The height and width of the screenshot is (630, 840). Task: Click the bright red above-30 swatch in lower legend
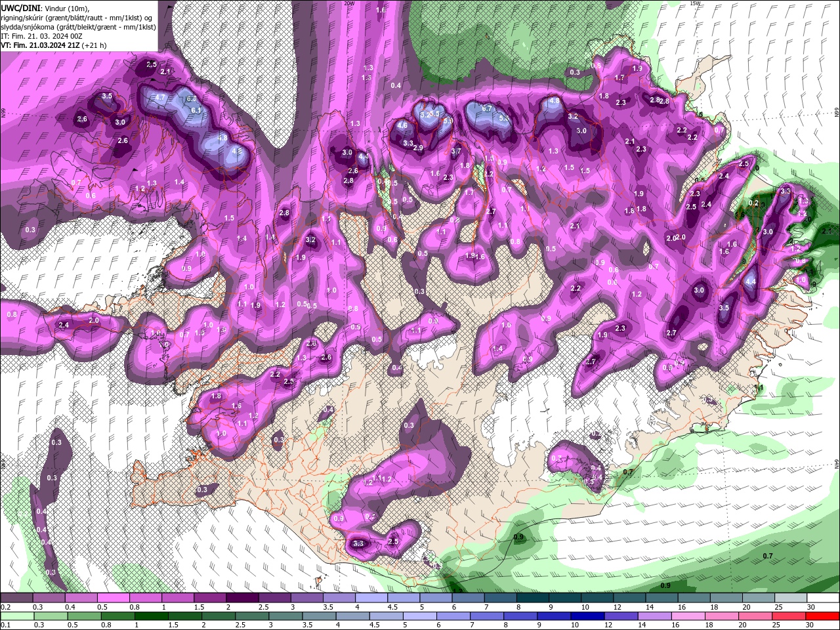(823, 616)
